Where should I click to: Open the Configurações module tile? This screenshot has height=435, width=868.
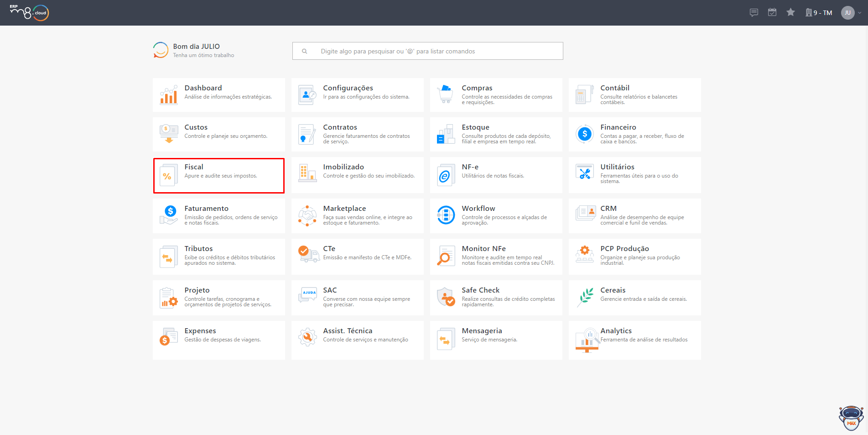point(358,95)
